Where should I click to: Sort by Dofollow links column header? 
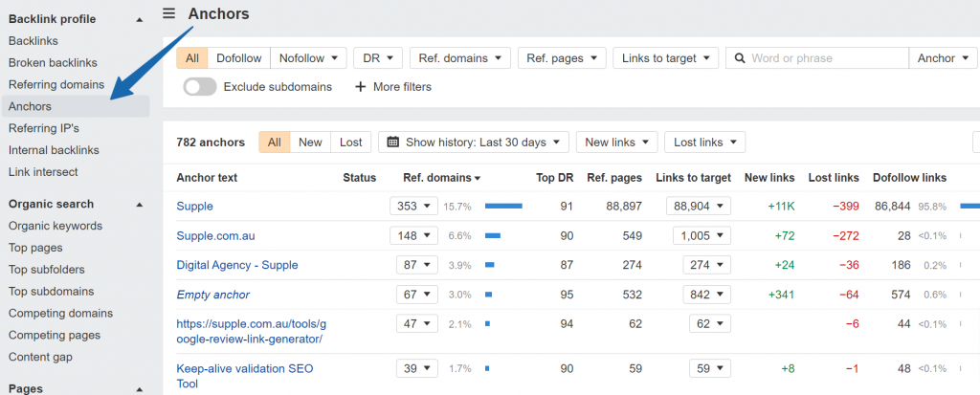click(x=909, y=178)
